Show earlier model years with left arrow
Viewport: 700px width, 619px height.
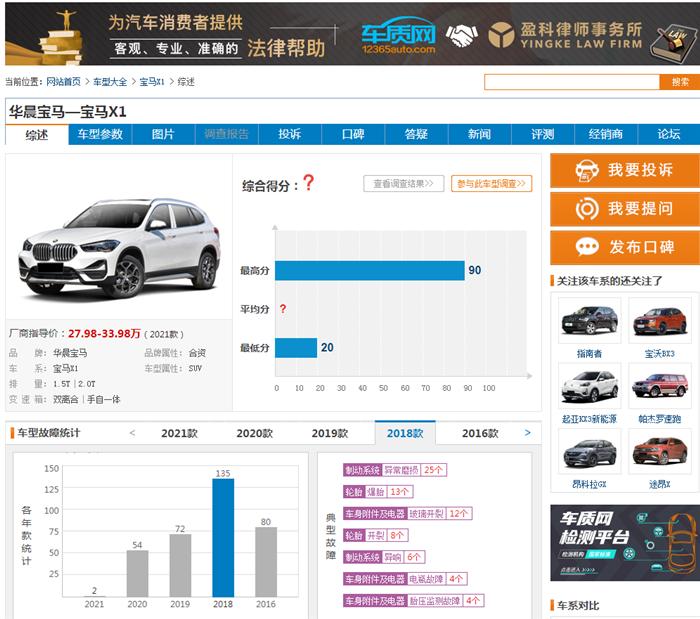132,432
